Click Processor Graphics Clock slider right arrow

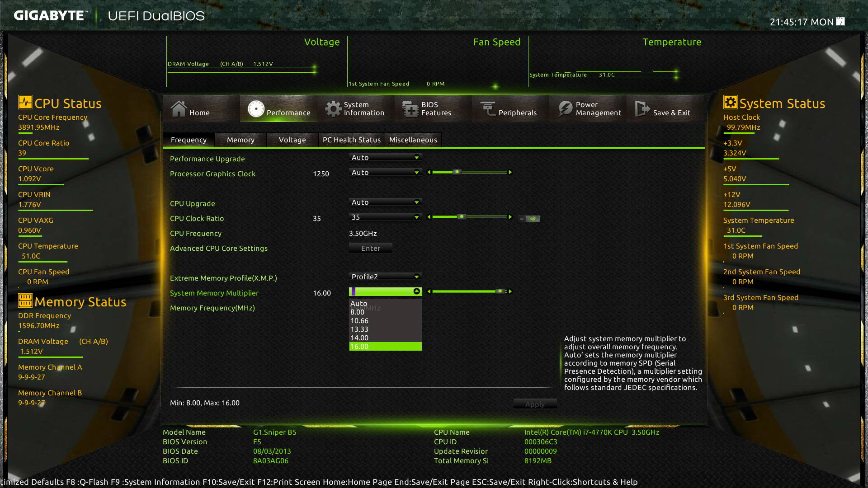click(x=510, y=172)
